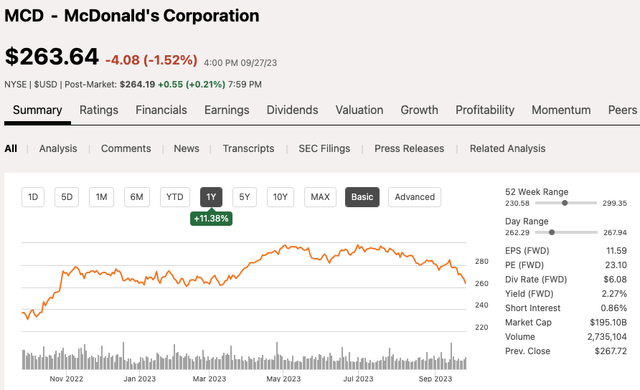Click the MCD - McDonald's Corporation title
640x390 pixels.
click(x=131, y=16)
